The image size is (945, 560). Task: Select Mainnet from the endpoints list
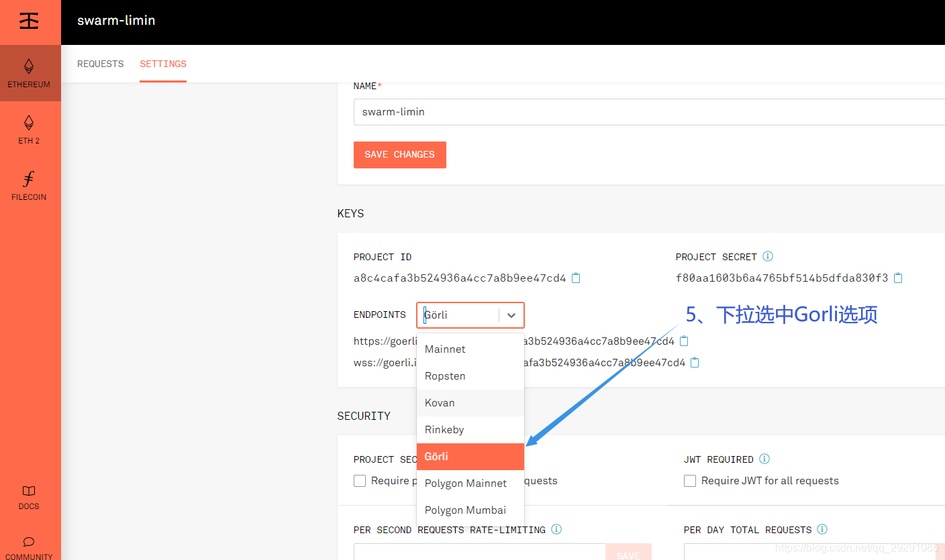(x=470, y=349)
